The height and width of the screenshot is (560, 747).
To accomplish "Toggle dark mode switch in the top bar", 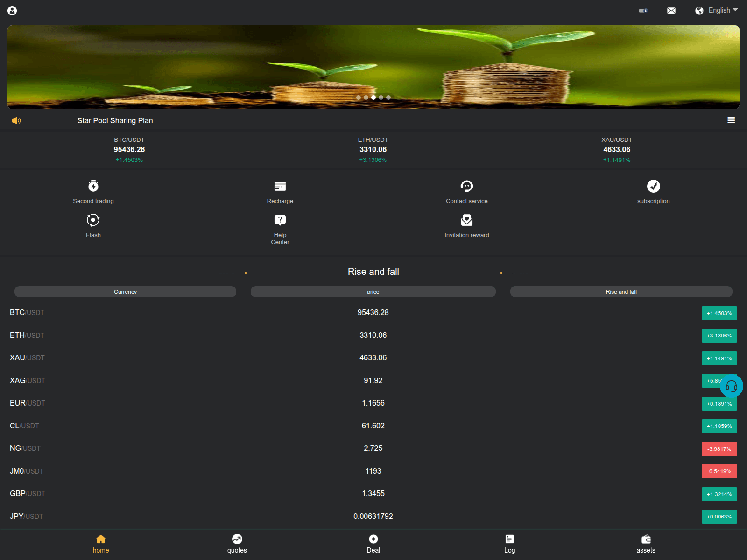I will pyautogui.click(x=643, y=10).
